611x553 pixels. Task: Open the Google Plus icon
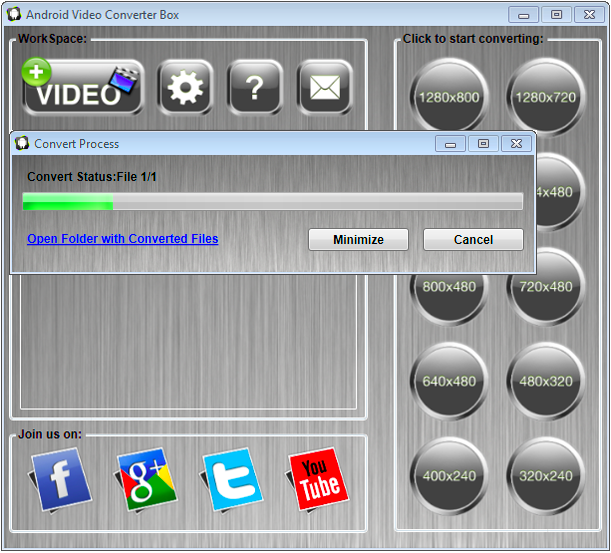tap(146, 479)
